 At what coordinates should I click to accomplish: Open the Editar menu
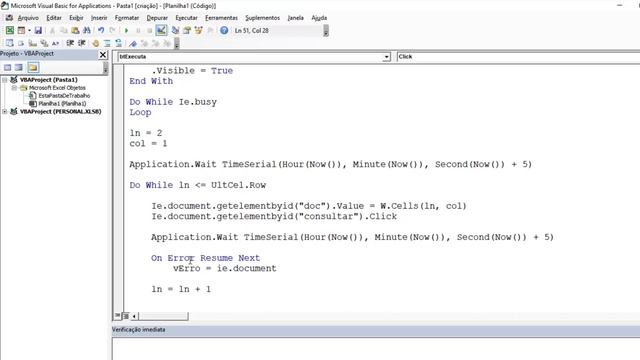(x=54, y=18)
